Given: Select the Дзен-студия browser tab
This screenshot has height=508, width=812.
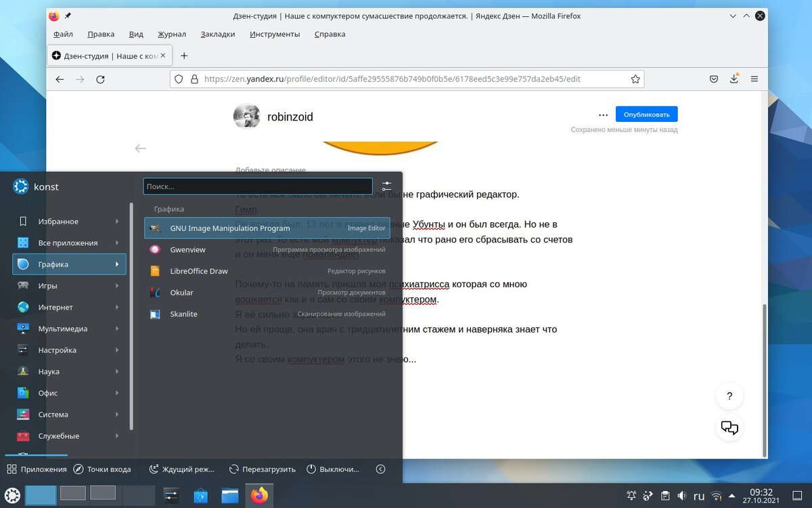Looking at the screenshot, I should pos(109,56).
